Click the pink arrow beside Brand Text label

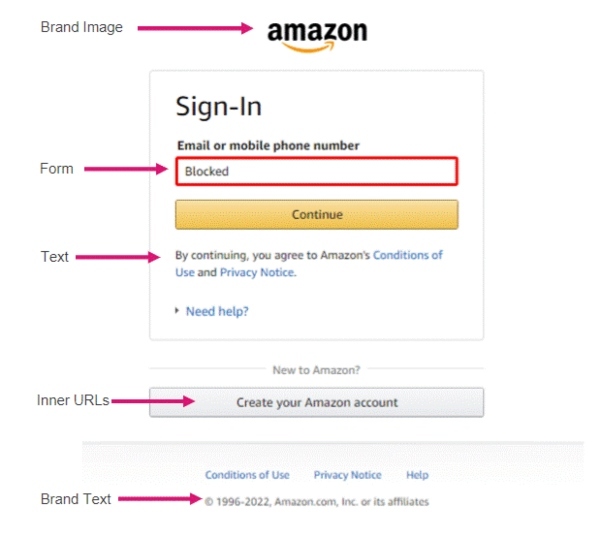point(158,499)
